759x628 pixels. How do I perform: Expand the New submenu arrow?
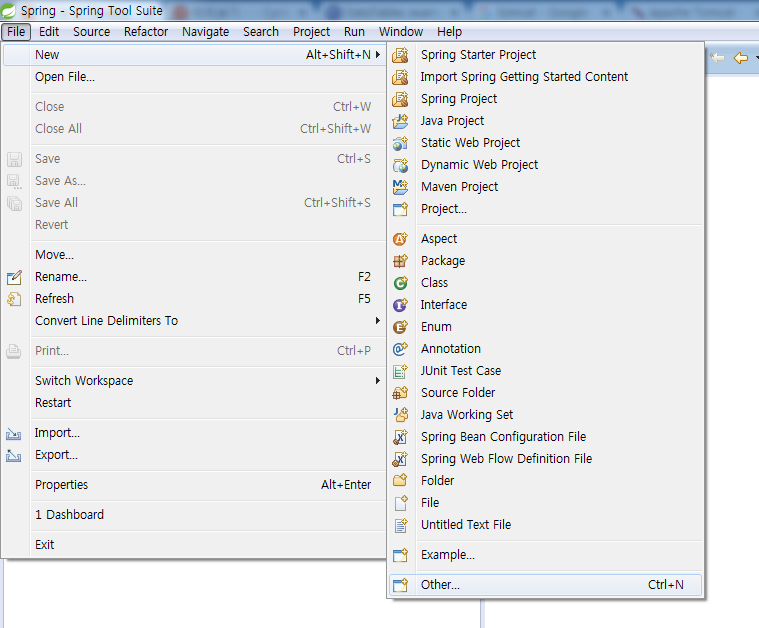(378, 55)
